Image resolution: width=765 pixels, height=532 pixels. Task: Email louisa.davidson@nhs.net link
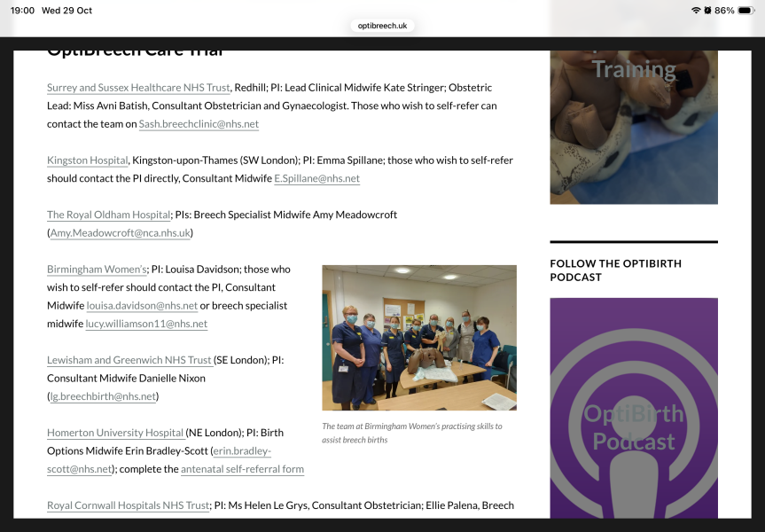[x=142, y=306]
